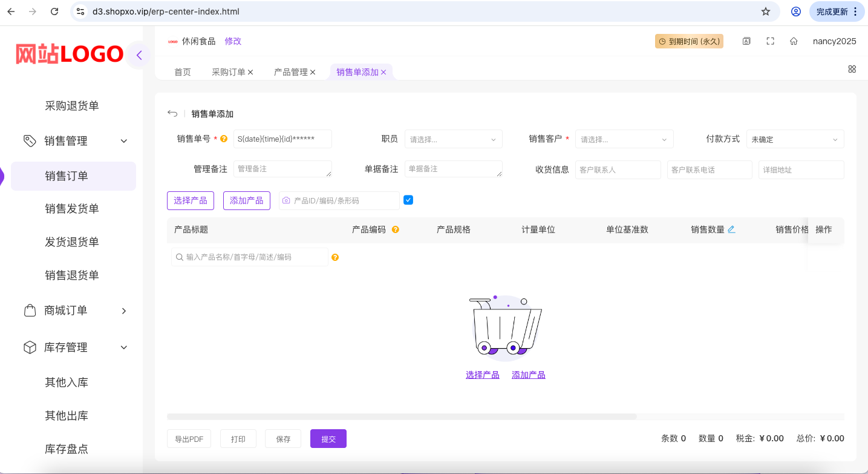Close the 采购订单 tab

pyautogui.click(x=250, y=72)
